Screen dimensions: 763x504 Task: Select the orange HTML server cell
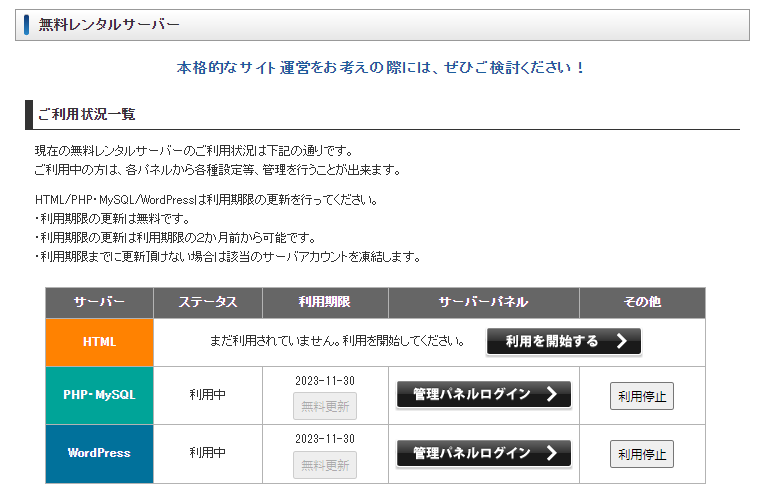[x=99, y=342]
